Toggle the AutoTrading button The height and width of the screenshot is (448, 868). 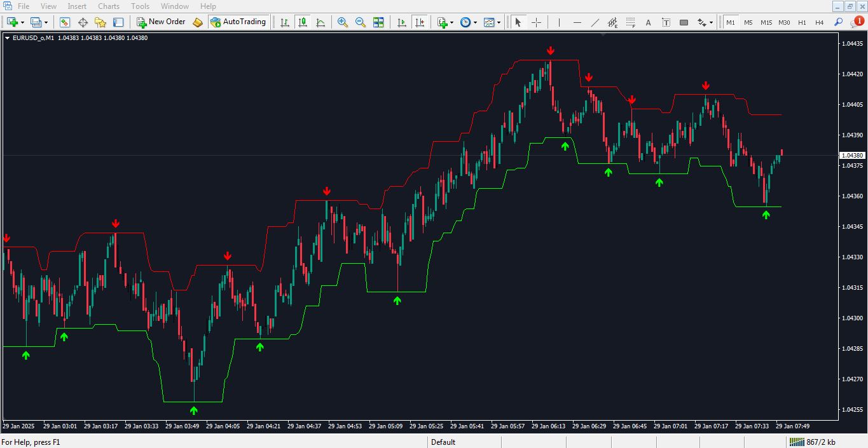pos(238,22)
